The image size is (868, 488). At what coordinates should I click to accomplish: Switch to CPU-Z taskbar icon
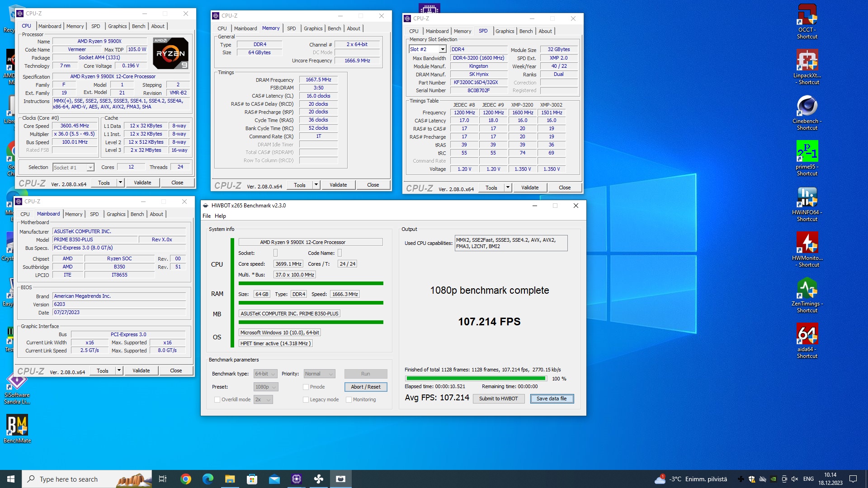(297, 479)
